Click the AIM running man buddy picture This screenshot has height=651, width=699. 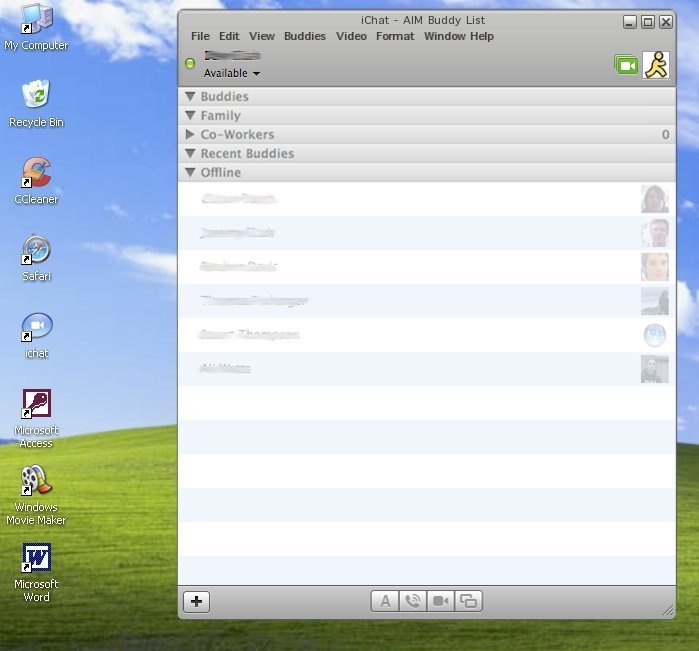coord(656,65)
